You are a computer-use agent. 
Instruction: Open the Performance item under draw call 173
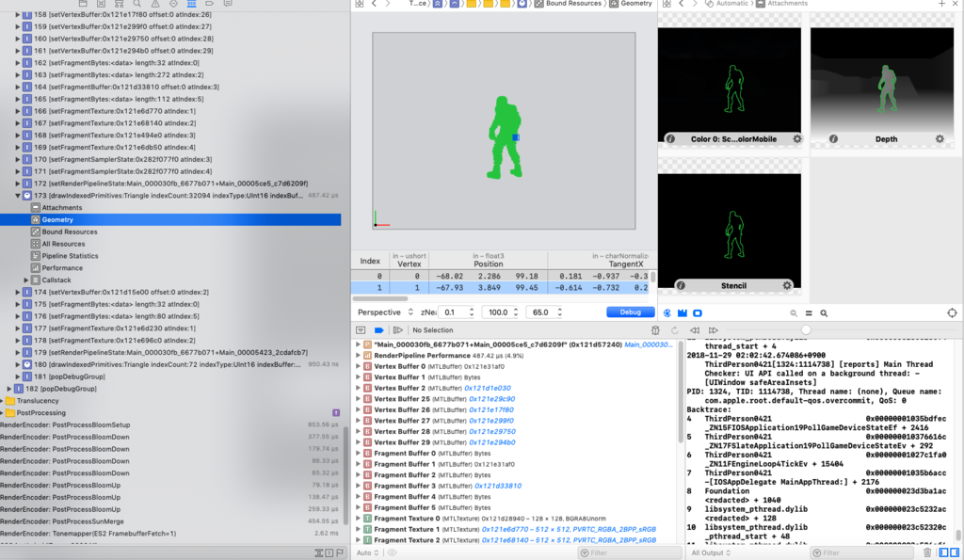(61, 268)
